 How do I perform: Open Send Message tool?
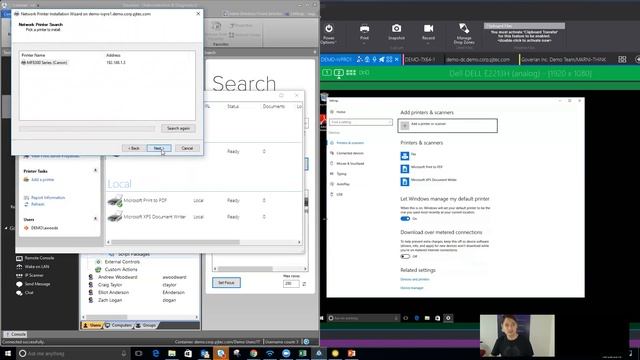tap(33, 284)
